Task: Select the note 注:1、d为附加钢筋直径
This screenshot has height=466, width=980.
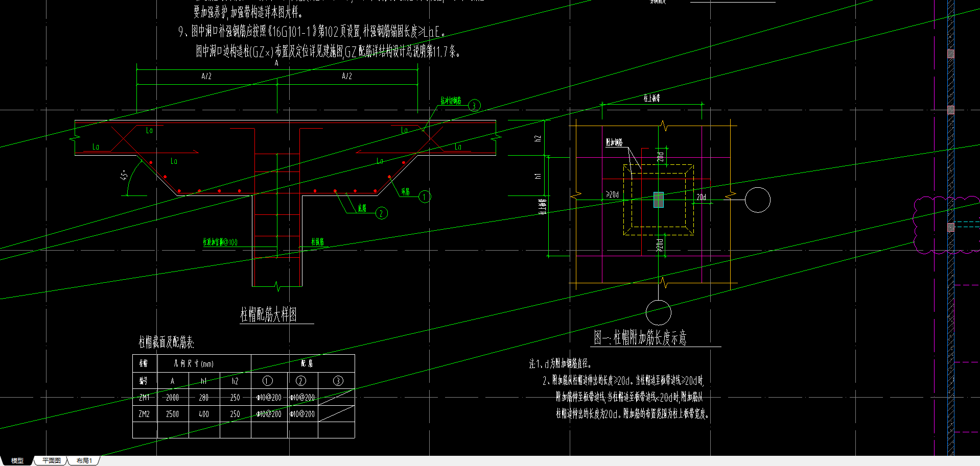Action: (x=561, y=363)
